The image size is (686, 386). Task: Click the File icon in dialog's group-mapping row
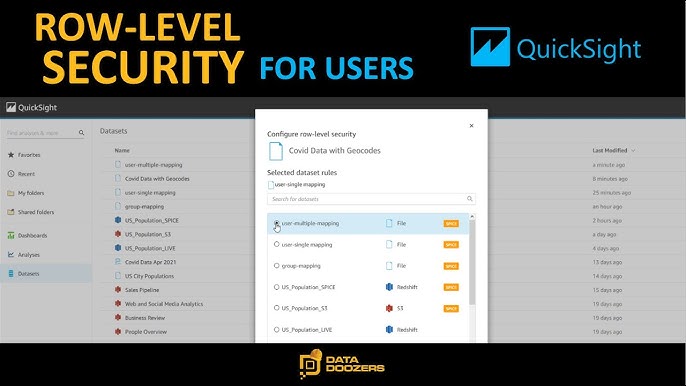pos(389,266)
